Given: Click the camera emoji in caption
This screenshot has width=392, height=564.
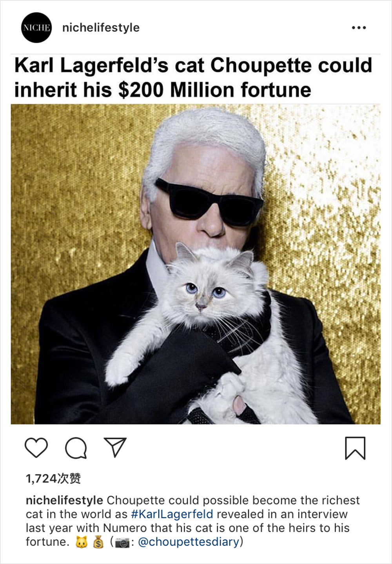Looking at the screenshot, I should [x=122, y=542].
